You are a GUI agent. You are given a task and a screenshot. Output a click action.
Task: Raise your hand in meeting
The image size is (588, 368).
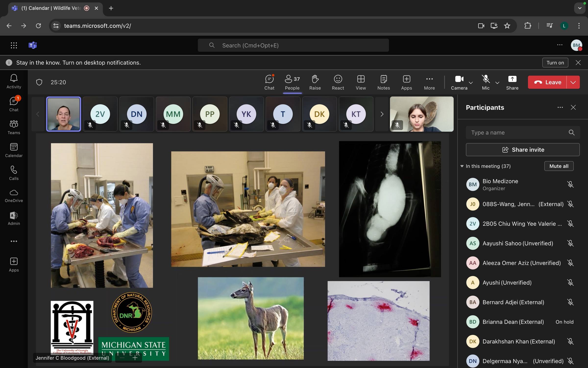pyautogui.click(x=315, y=82)
